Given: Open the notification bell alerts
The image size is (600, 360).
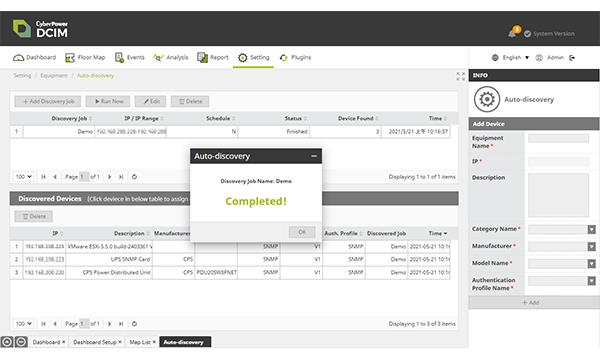Looking at the screenshot, I should click(x=513, y=33).
